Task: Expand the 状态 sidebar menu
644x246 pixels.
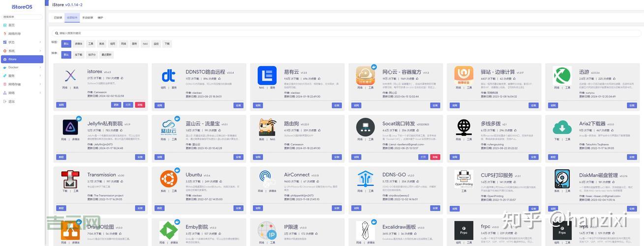Action: [22, 42]
